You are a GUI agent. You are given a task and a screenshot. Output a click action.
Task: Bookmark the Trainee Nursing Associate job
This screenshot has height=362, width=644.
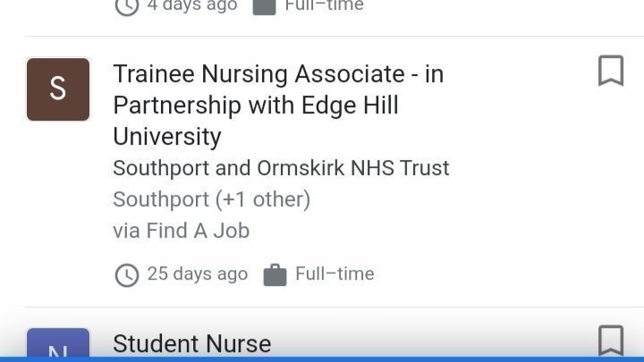(x=610, y=72)
